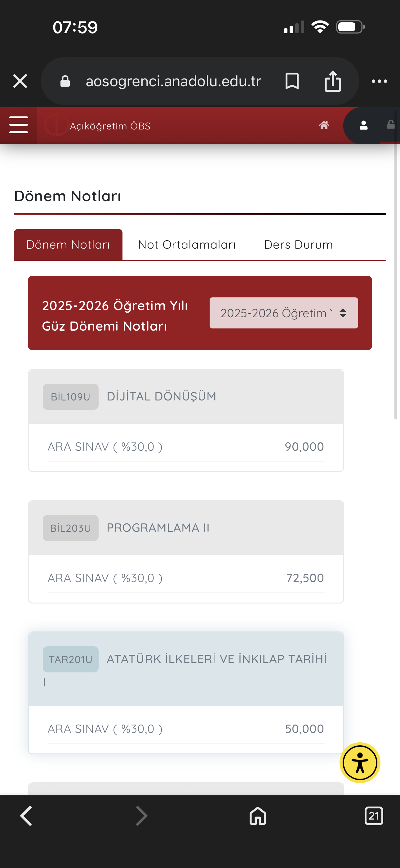
Task: Open the yellow accessibility widget
Action: (x=360, y=763)
